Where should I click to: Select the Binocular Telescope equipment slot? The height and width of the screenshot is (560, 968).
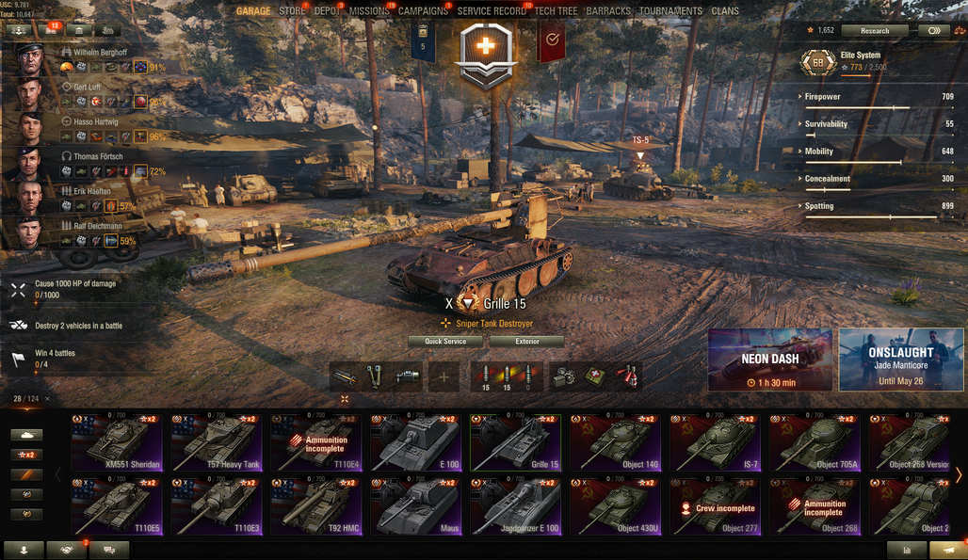pyautogui.click(x=375, y=376)
